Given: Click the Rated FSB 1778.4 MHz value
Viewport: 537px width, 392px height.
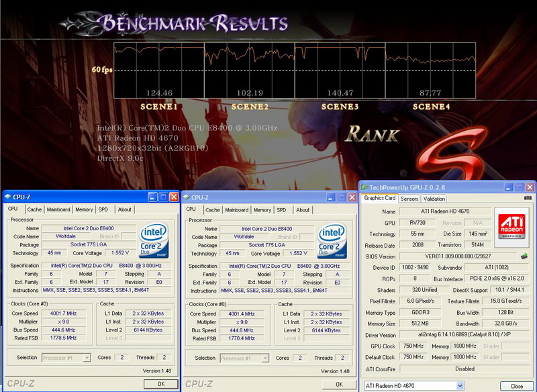Looking at the screenshot, I should pos(242,338).
